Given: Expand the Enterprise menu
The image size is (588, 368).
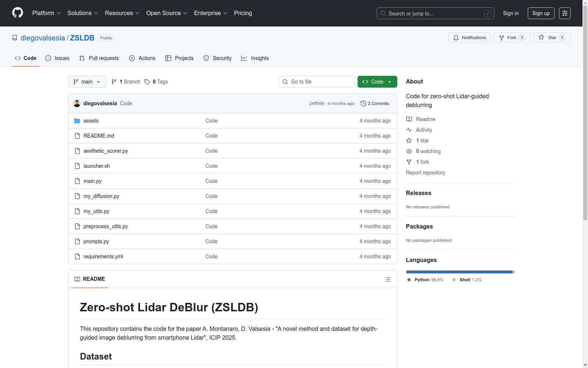Looking at the screenshot, I should click(211, 13).
